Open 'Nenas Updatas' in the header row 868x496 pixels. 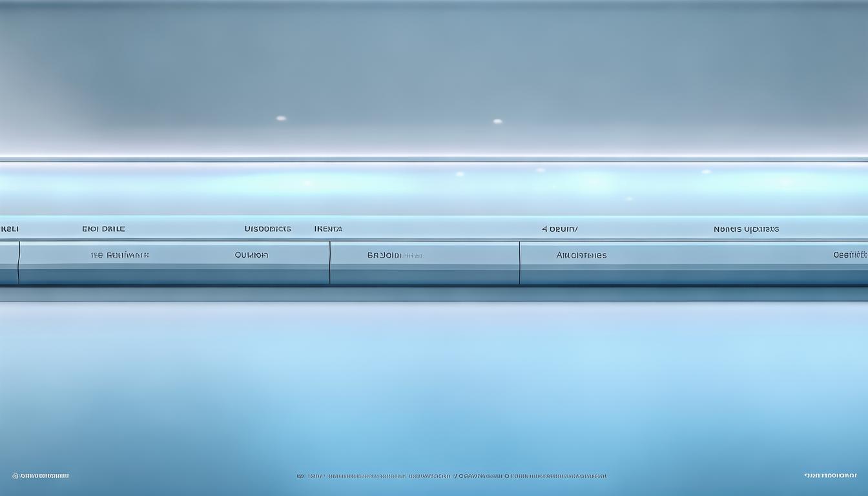tap(746, 229)
